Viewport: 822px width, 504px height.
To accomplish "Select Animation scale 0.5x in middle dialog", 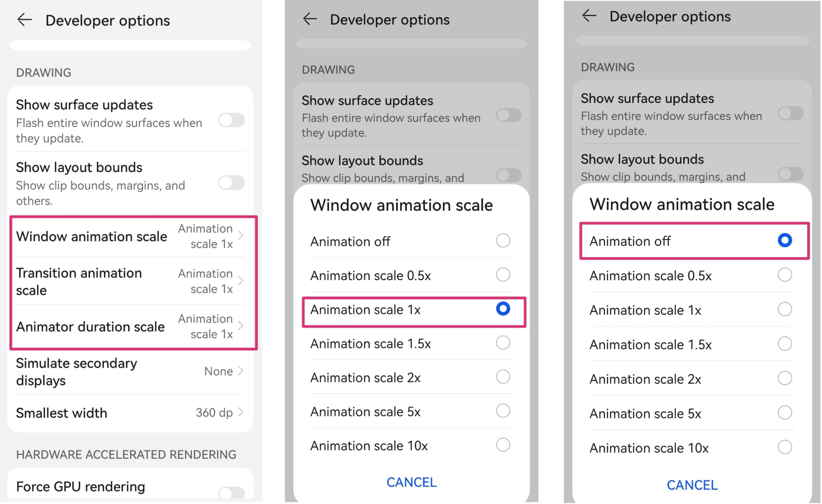I will point(411,275).
